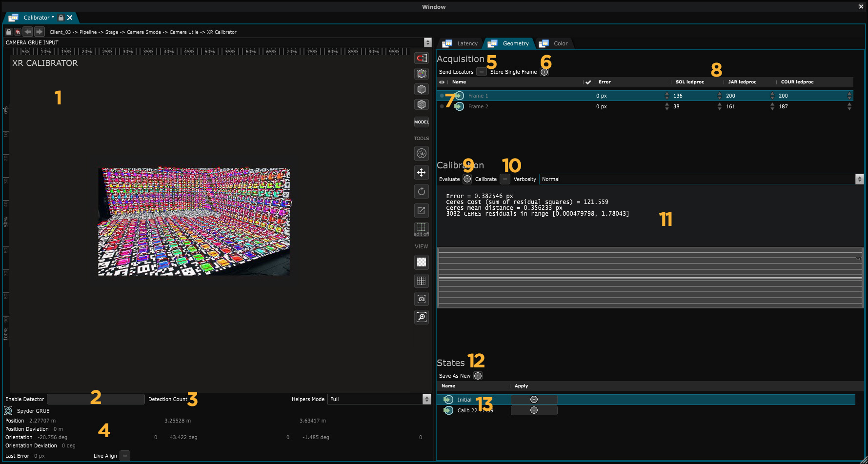Close the Calibrator tab with X

click(x=70, y=18)
